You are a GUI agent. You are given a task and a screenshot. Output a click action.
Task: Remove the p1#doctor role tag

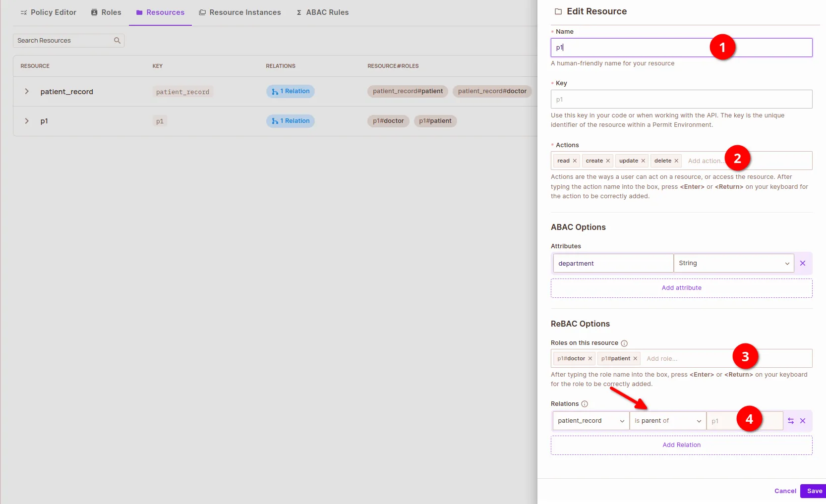[590, 359]
